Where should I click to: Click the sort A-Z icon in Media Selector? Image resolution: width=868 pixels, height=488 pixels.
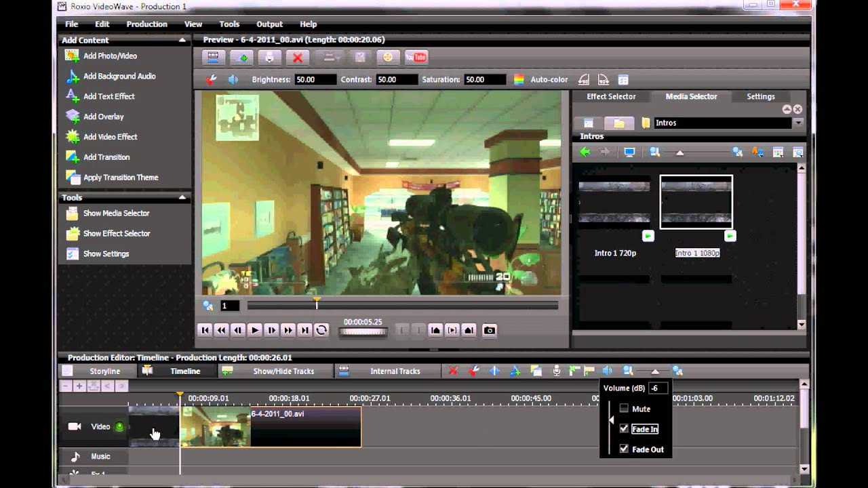pyautogui.click(x=758, y=152)
